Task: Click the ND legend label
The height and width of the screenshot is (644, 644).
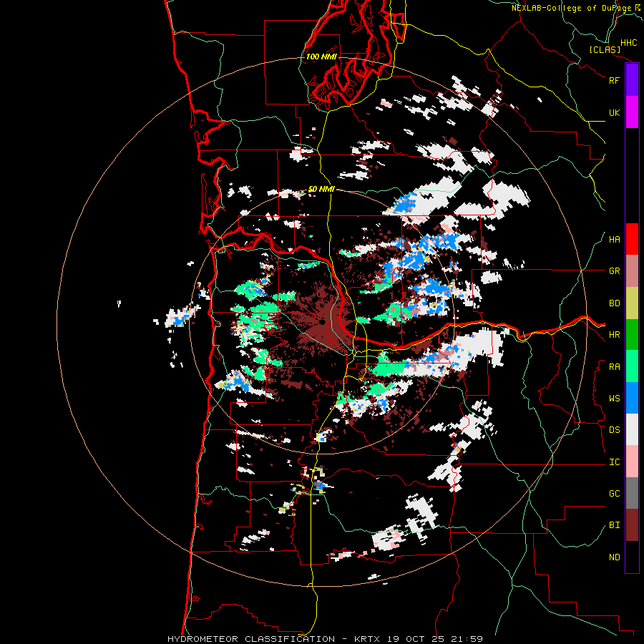Action: pos(614,557)
